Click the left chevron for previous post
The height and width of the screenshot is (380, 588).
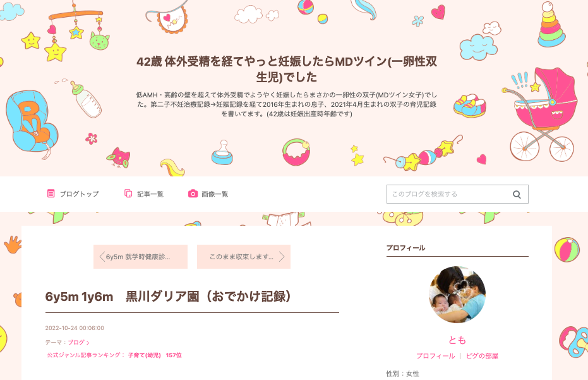click(x=102, y=257)
